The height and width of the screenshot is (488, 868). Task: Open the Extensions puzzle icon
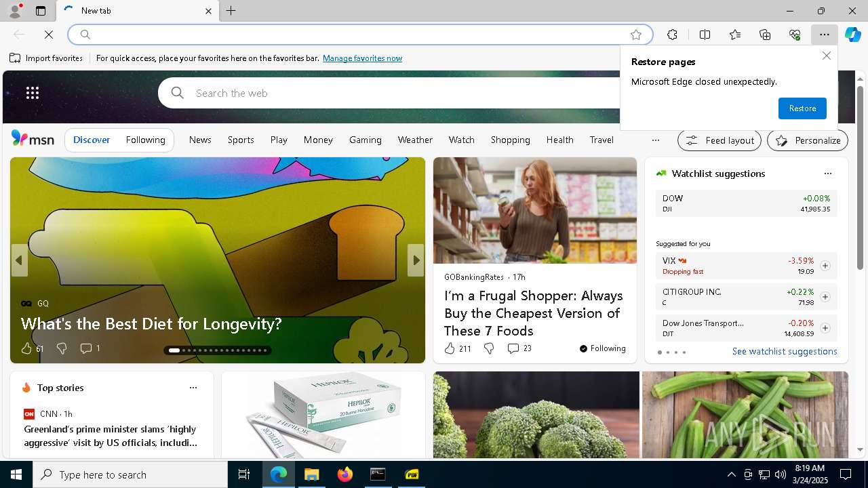pyautogui.click(x=672, y=35)
